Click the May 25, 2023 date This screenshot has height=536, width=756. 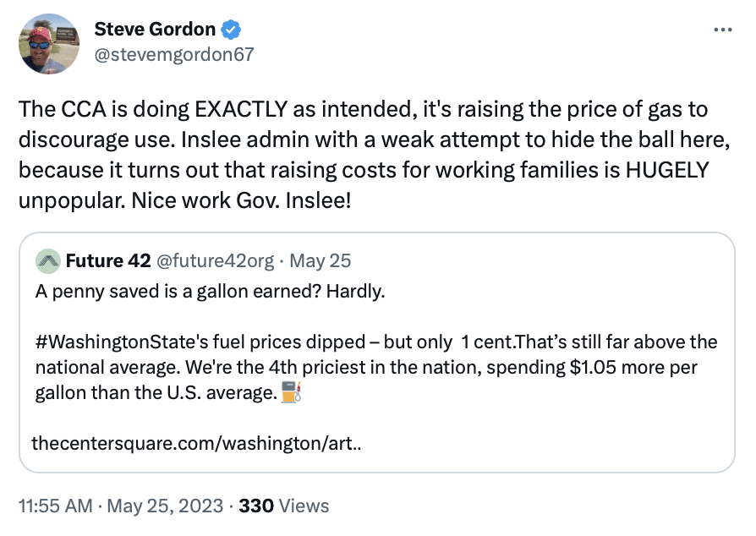click(x=165, y=506)
